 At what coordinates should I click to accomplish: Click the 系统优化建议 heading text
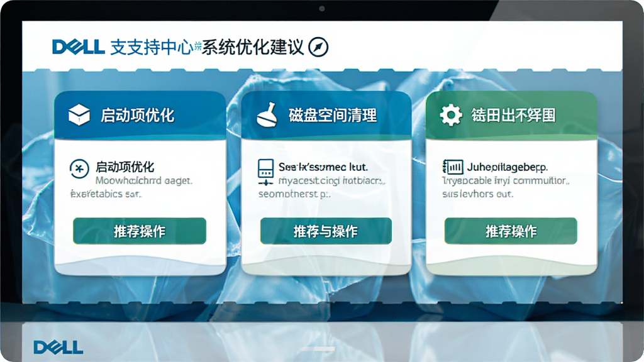point(253,48)
